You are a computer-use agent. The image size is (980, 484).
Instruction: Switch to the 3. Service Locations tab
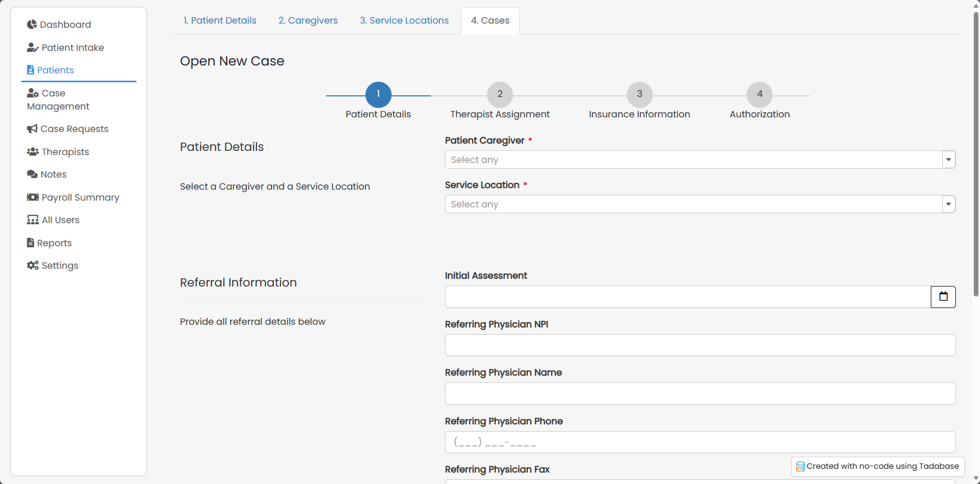pos(404,20)
